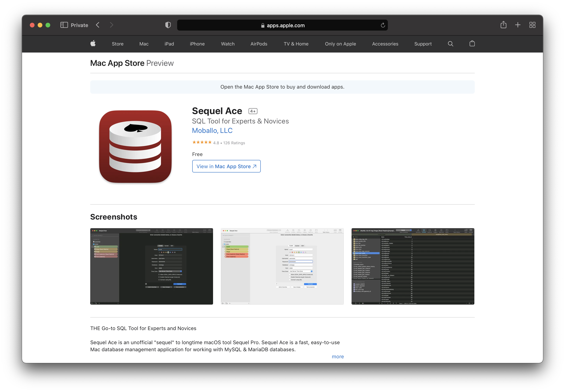
Task: Click the Private browsing label
Action: (79, 25)
